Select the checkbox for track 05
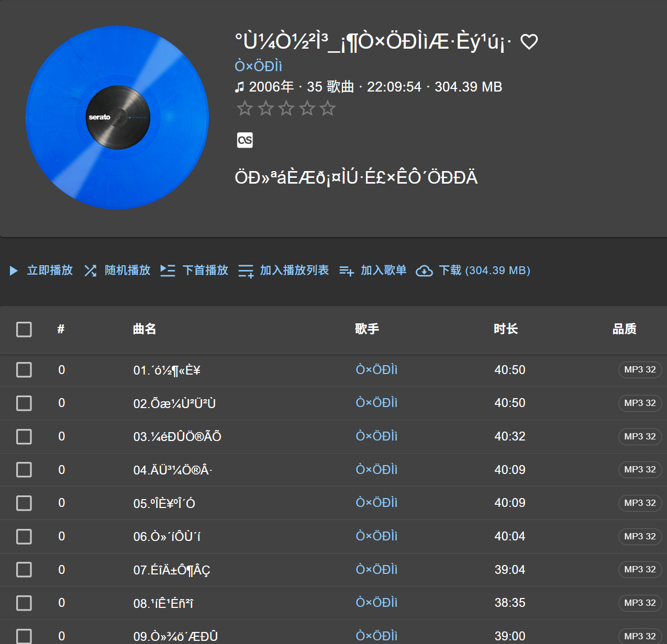Image resolution: width=667 pixels, height=644 pixels. pyautogui.click(x=24, y=503)
